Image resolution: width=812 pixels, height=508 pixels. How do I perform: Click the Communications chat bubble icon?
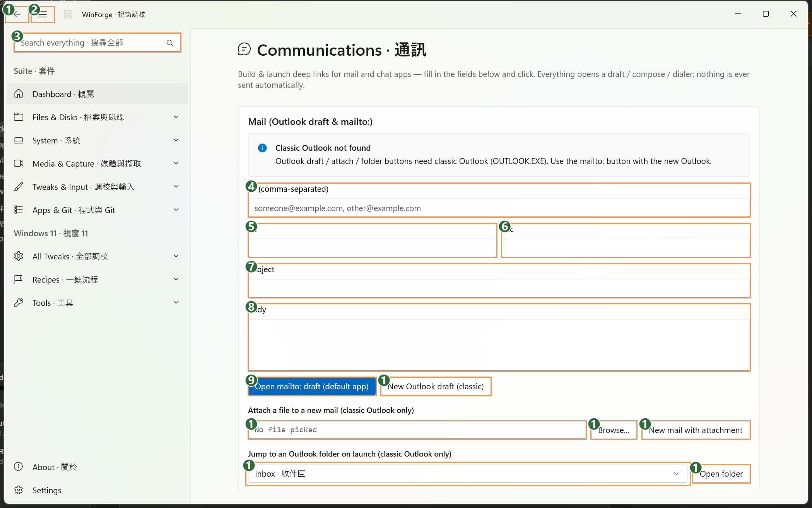(x=244, y=49)
